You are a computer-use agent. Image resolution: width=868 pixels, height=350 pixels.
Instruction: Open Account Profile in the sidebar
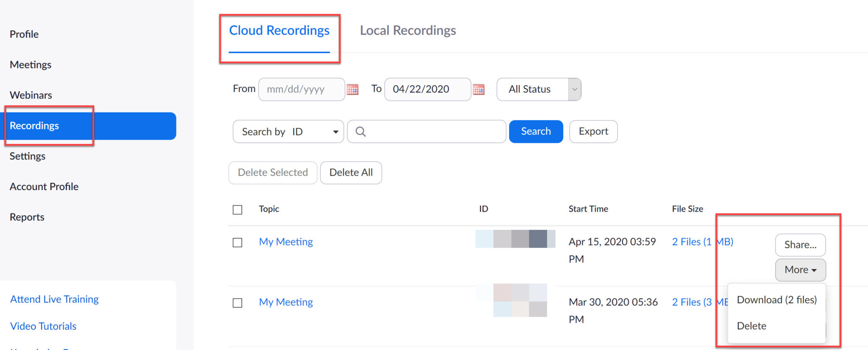click(44, 187)
